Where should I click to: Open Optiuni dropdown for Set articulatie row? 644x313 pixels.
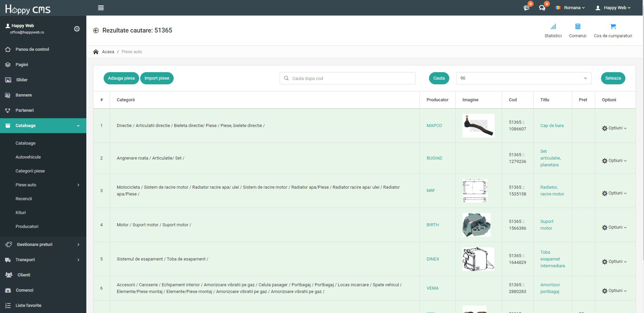pos(614,161)
